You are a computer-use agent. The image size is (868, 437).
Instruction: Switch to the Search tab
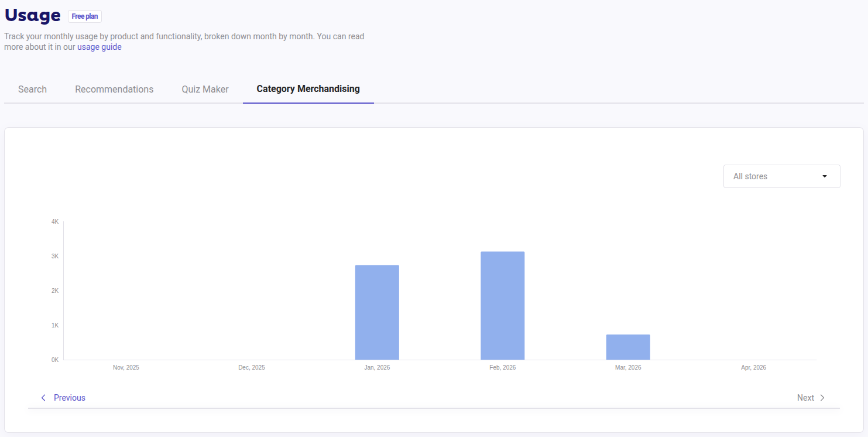(x=32, y=89)
